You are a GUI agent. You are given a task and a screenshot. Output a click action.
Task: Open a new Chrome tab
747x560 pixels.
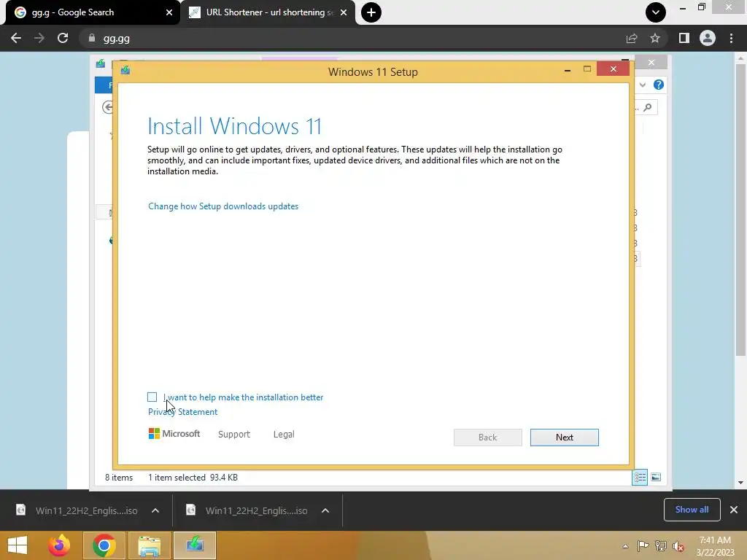pyautogui.click(x=371, y=12)
